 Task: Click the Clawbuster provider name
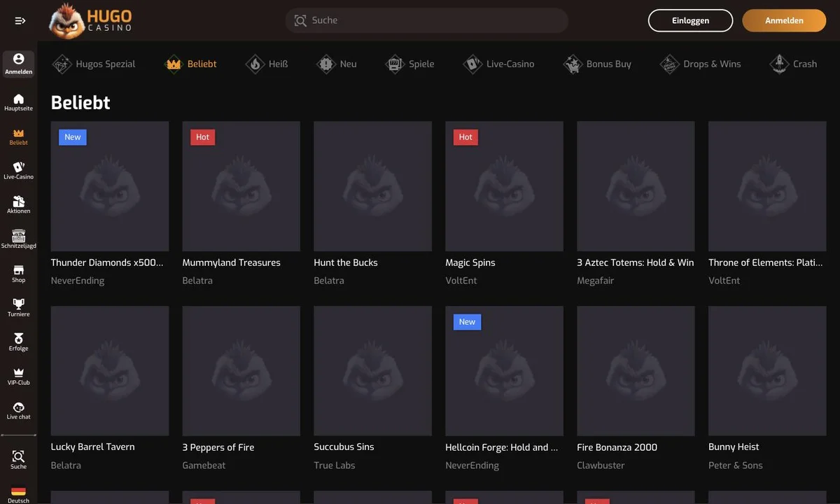coord(601,465)
